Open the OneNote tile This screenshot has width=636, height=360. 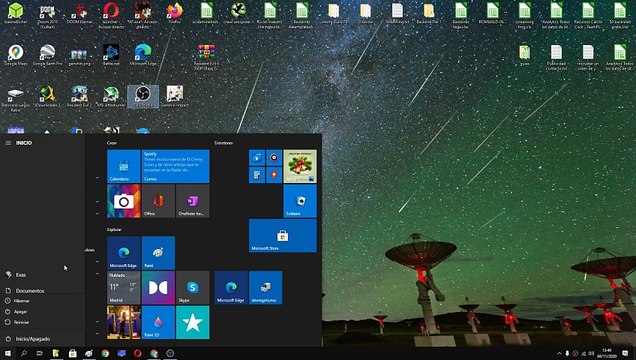tap(193, 201)
